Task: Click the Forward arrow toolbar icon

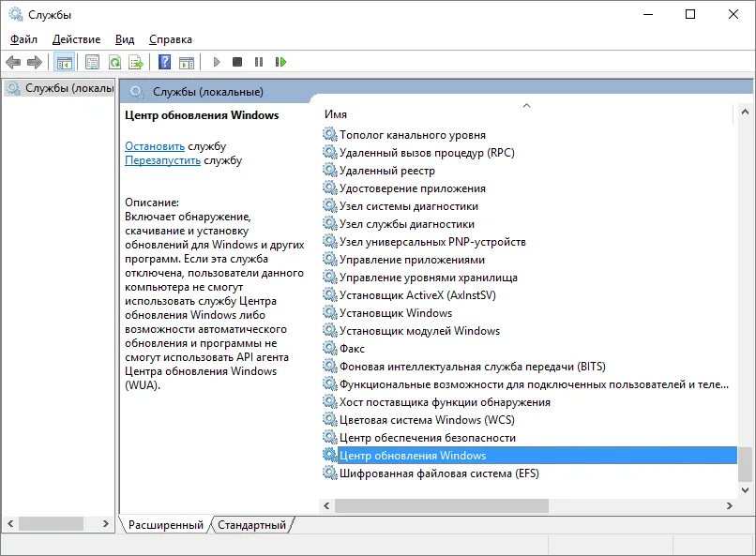Action: (x=35, y=62)
